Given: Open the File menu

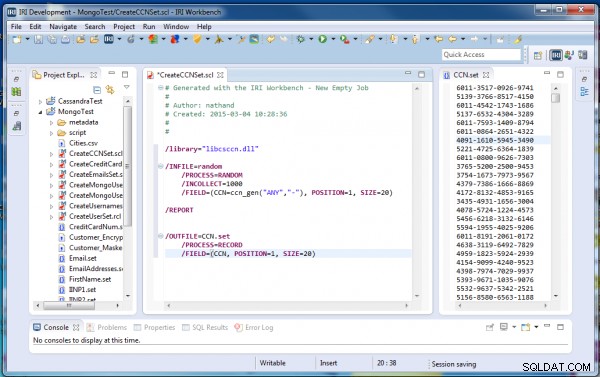Looking at the screenshot, I should (16, 26).
